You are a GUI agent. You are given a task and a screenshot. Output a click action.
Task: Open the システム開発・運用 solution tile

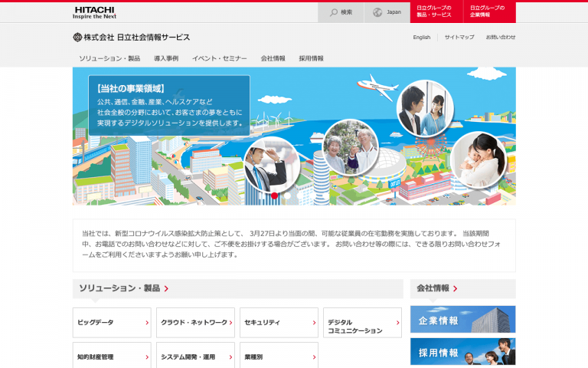click(x=195, y=355)
